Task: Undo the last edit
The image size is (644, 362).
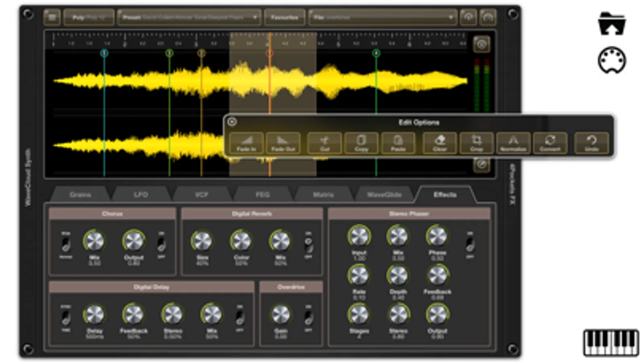Action: coord(591,143)
